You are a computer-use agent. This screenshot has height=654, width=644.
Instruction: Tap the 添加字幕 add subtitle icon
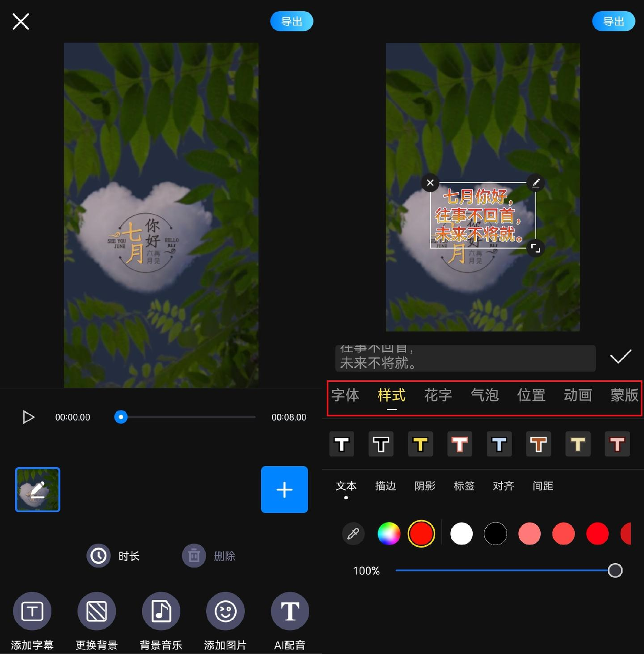(x=32, y=611)
